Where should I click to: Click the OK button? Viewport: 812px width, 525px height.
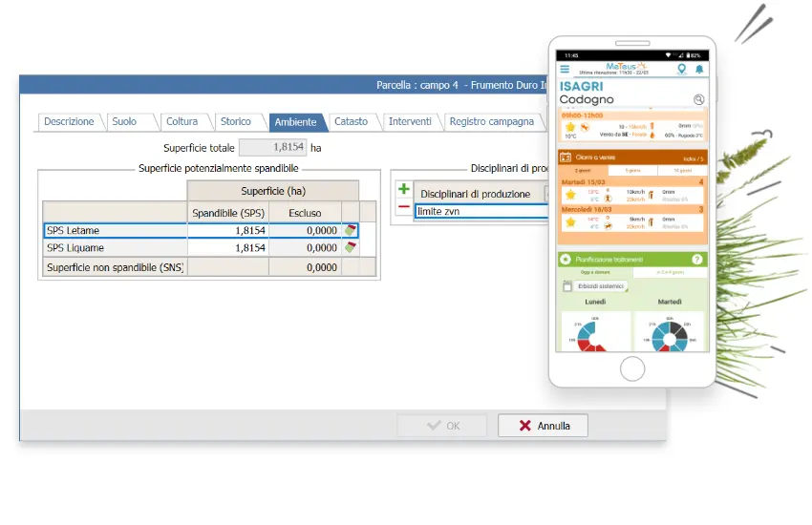441,426
